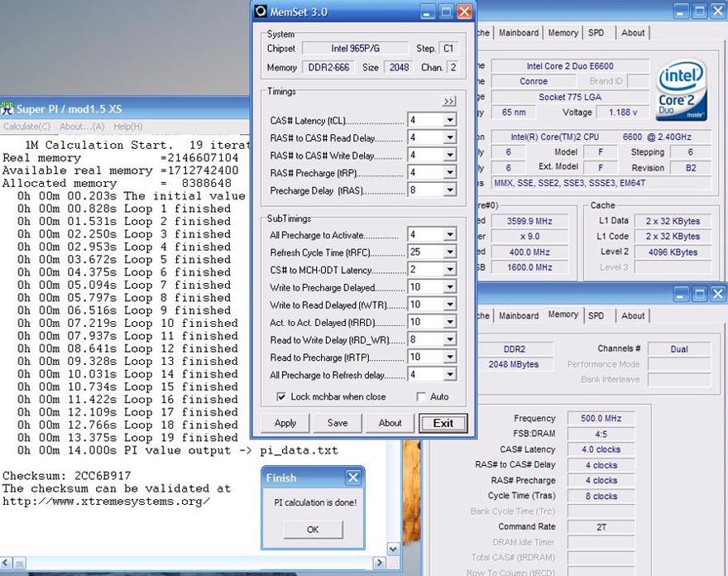Open Write to Read Delayed (tWTR) dropdown
This screenshot has height=576, width=728.
pos(449,305)
